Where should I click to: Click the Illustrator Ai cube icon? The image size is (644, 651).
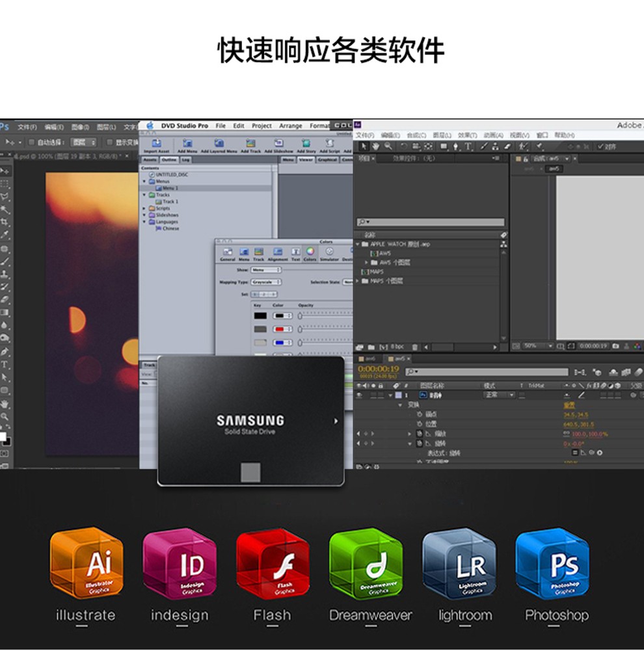pyautogui.click(x=85, y=563)
